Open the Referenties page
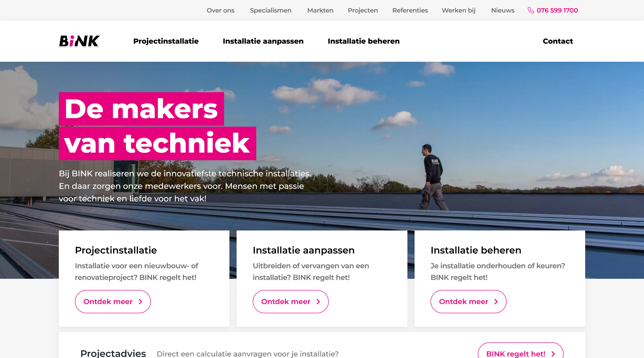 click(410, 10)
